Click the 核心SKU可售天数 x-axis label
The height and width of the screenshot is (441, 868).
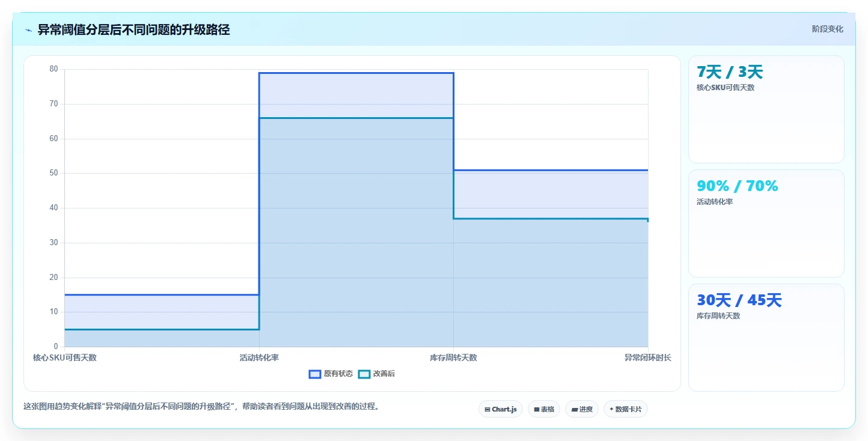pos(65,357)
